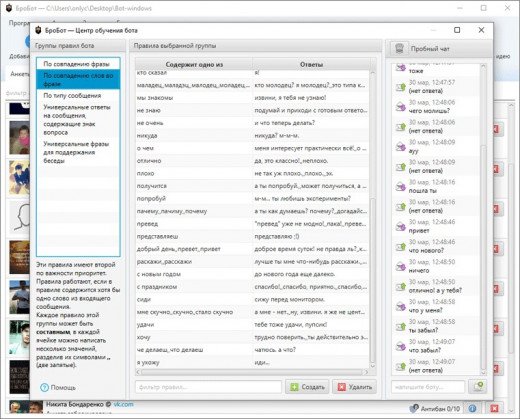The width and height of the screenshot is (520, 419).
Task: Click the envelope icon beside the 'привет' message
Action: pos(400,227)
